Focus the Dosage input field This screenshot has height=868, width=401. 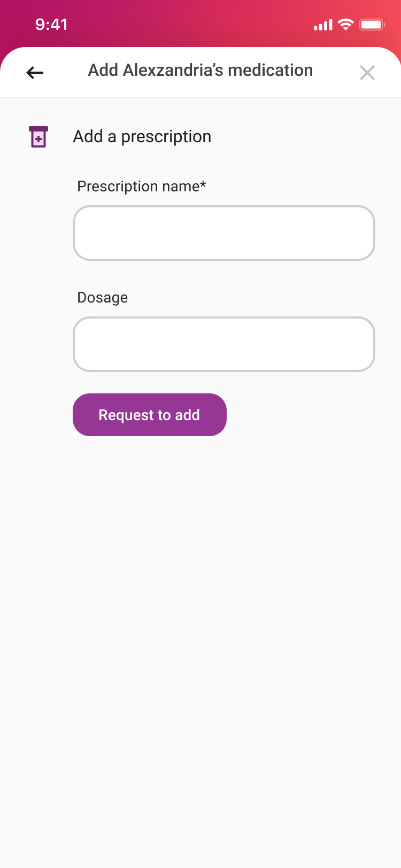click(x=224, y=344)
